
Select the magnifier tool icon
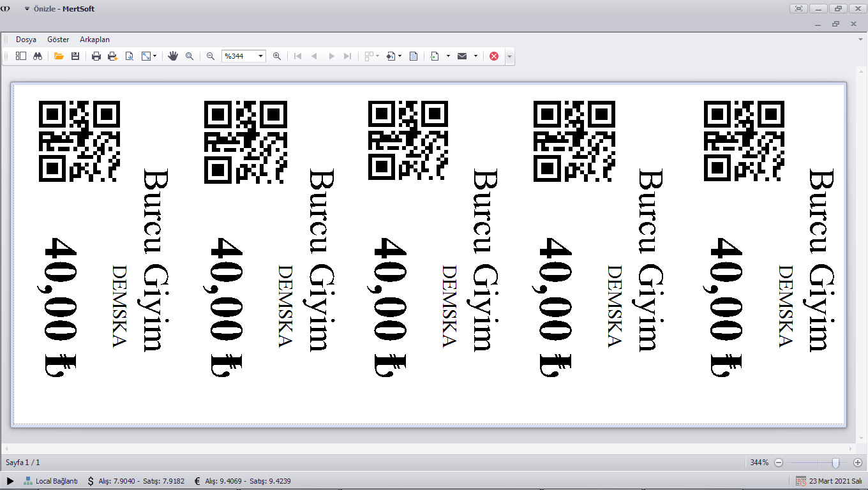(x=190, y=56)
